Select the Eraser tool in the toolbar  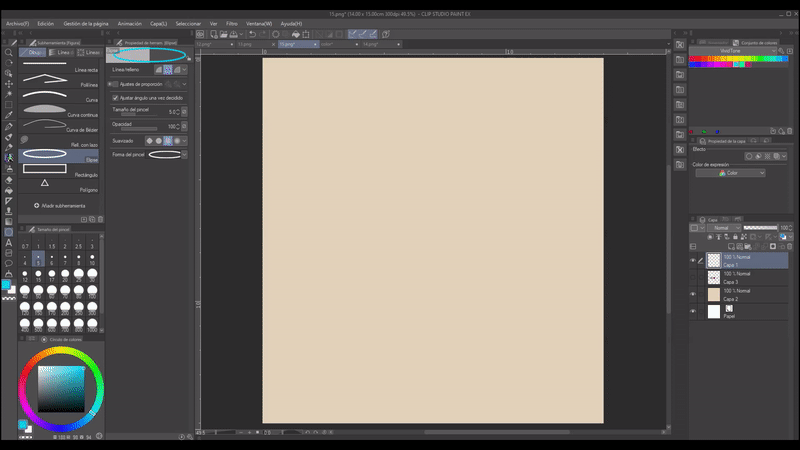click(9, 179)
